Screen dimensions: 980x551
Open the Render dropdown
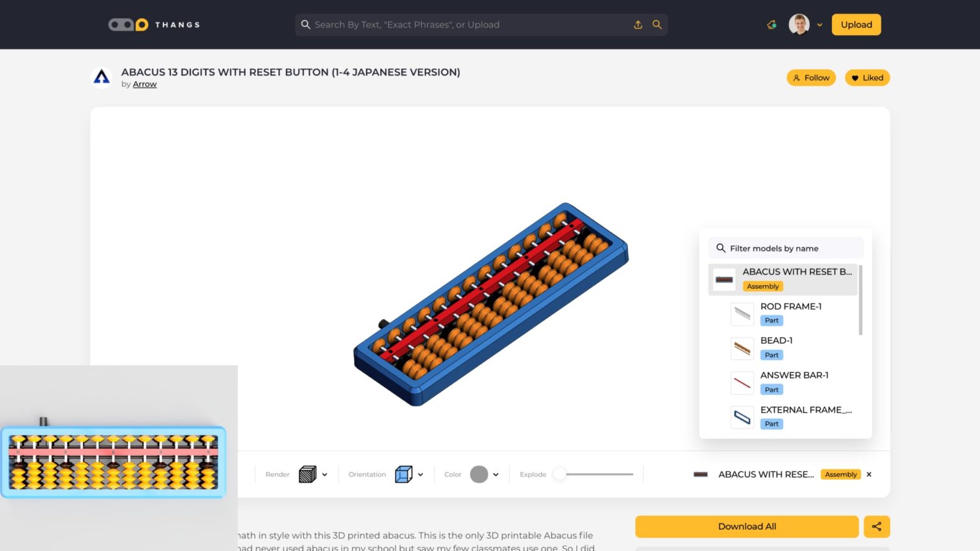point(324,474)
